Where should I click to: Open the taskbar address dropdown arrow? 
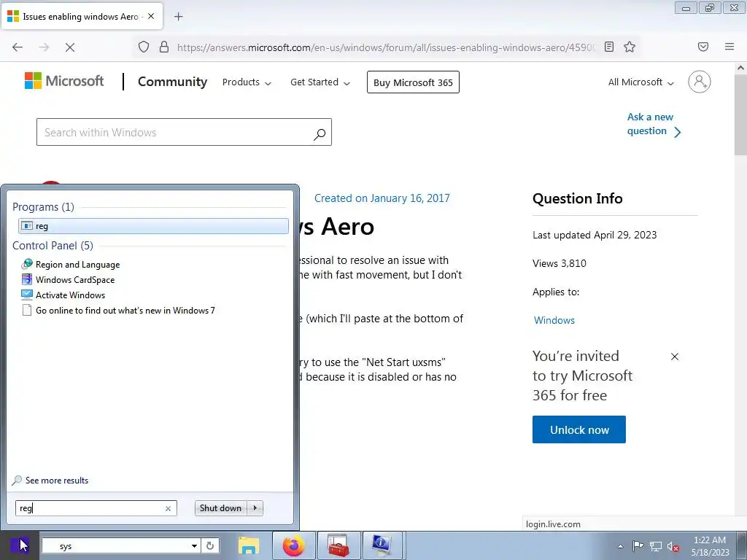coord(194,546)
